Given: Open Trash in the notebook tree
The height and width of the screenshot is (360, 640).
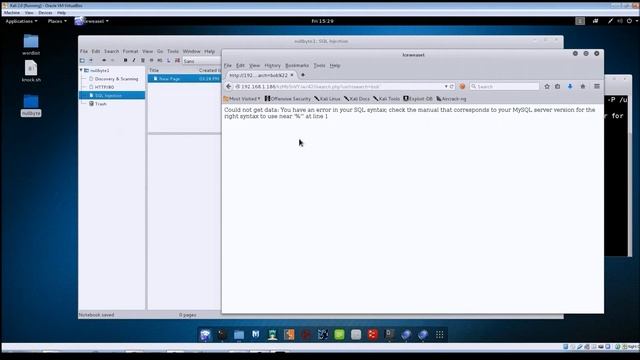Looking at the screenshot, I should 98,104.
